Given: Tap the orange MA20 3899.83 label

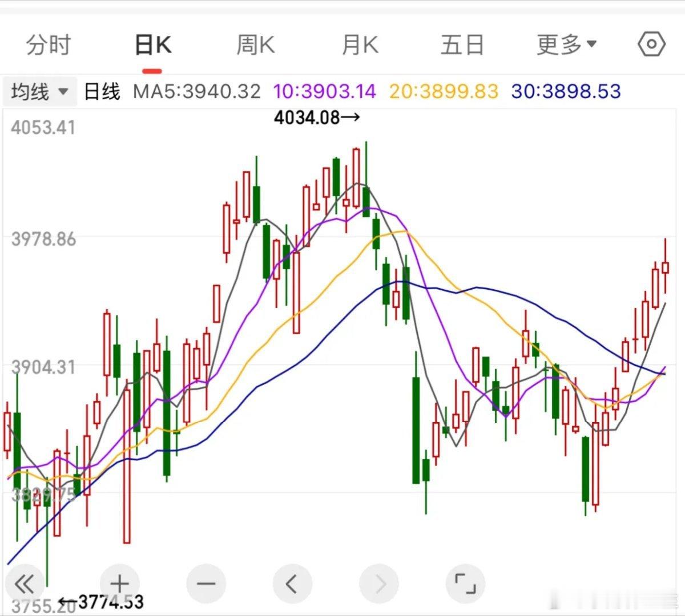Looking at the screenshot, I should pyautogui.click(x=444, y=91).
